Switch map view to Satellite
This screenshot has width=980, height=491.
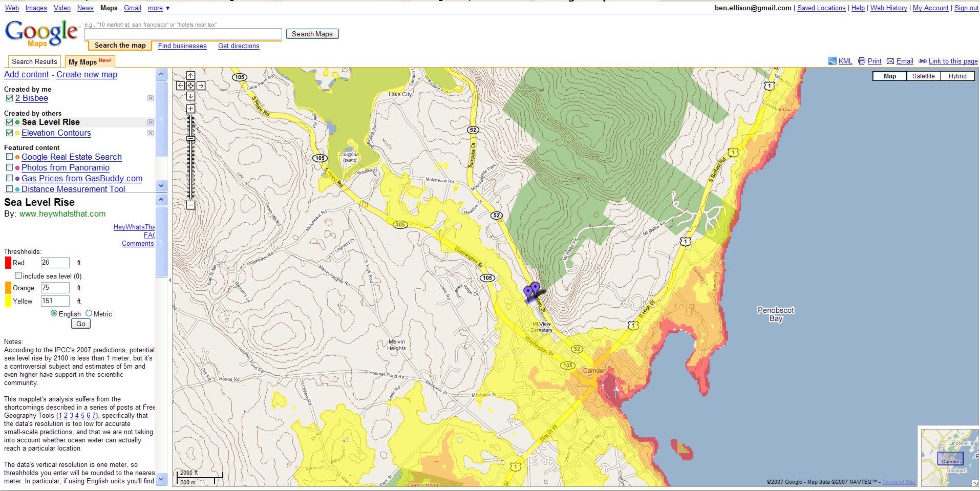click(x=923, y=76)
